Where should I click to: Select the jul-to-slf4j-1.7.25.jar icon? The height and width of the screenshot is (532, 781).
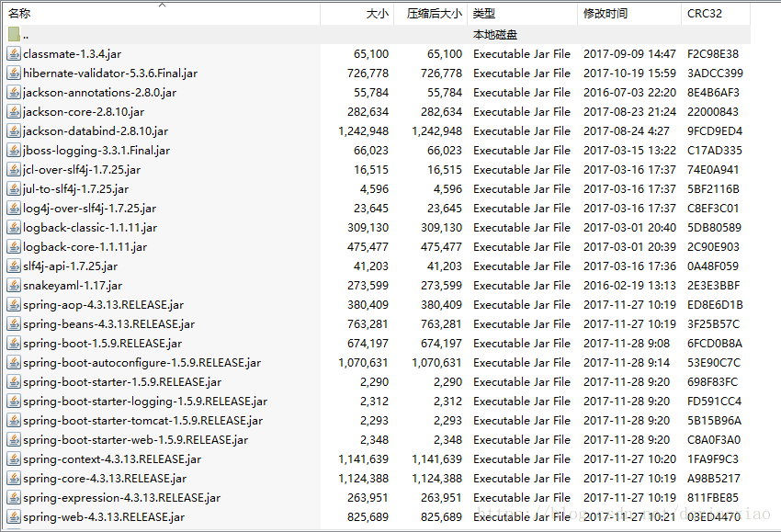click(14, 188)
